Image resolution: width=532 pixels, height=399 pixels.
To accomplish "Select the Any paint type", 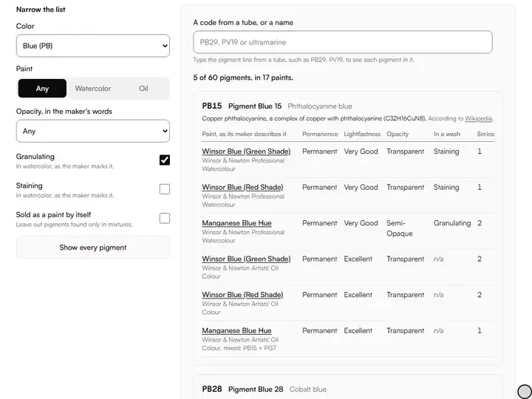I will tap(42, 88).
